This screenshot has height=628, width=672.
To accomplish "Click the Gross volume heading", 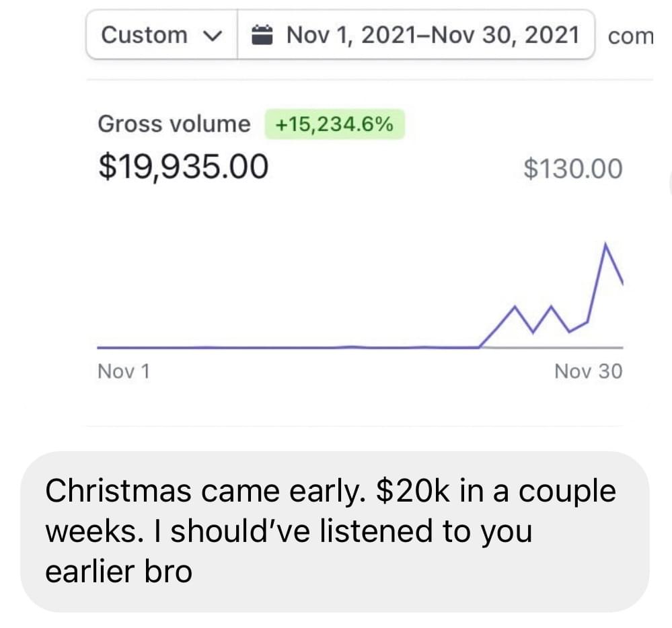I will click(x=174, y=124).
